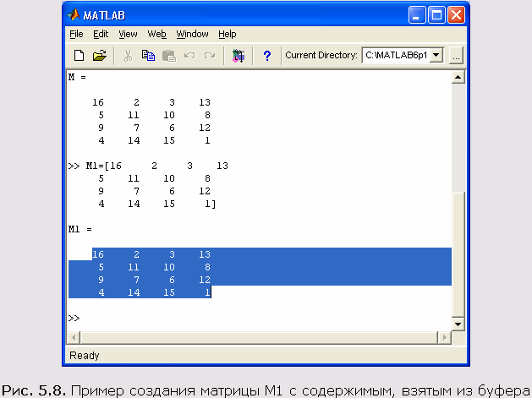Viewport: 532px width, 398px height.
Task: Click the highlighted 12 in M1 output
Action: 205,280
